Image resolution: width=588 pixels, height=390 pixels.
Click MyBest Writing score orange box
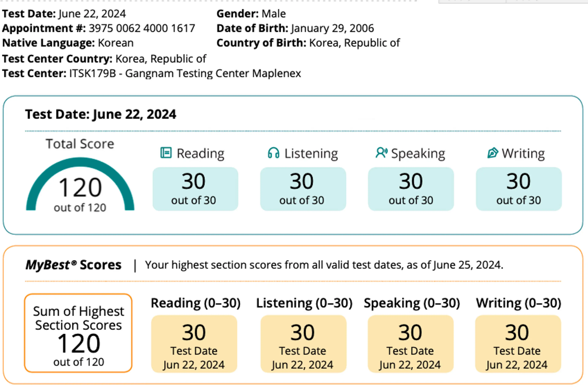click(518, 344)
